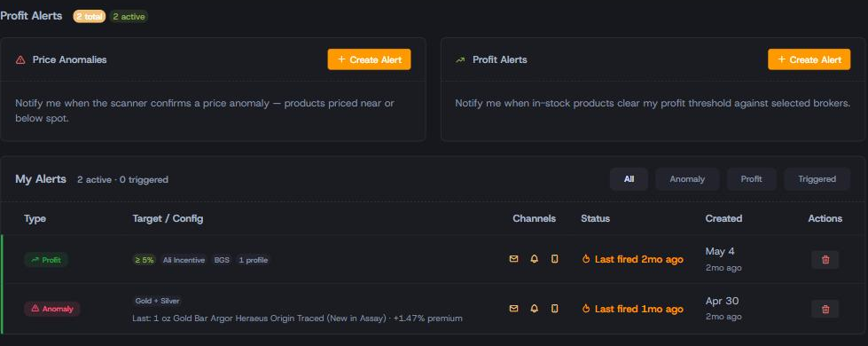
Task: Click the Last: 1 oz Gold Bar Argor Heraeus text
Action: click(297, 318)
